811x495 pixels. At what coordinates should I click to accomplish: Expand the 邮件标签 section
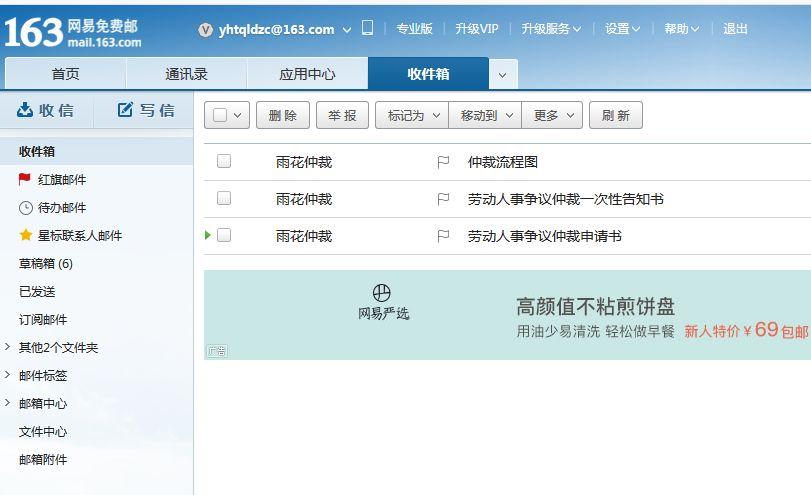(x=7, y=374)
